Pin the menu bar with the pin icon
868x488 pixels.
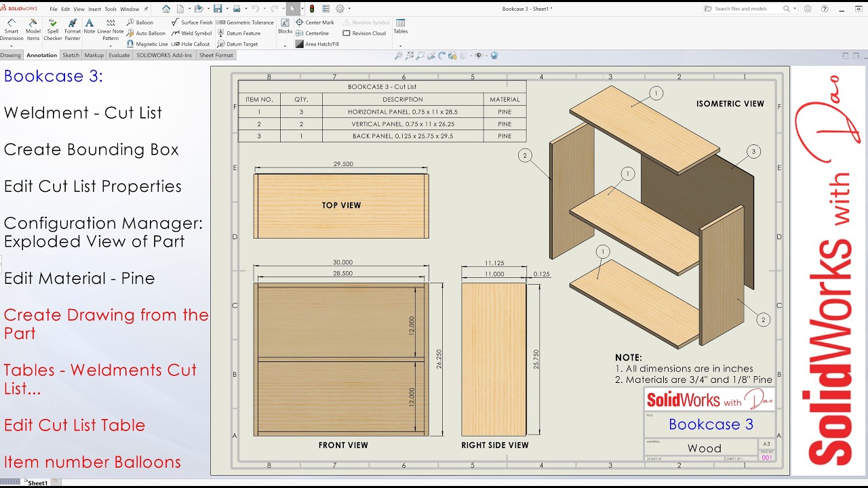(x=146, y=9)
